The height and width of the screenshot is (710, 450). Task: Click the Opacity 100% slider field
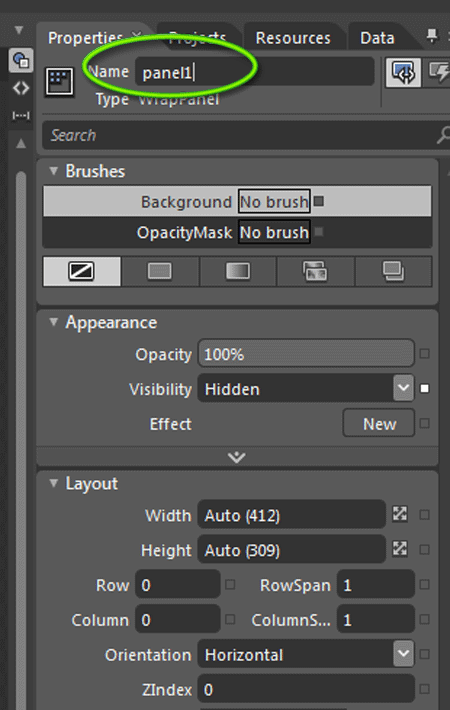tap(306, 354)
